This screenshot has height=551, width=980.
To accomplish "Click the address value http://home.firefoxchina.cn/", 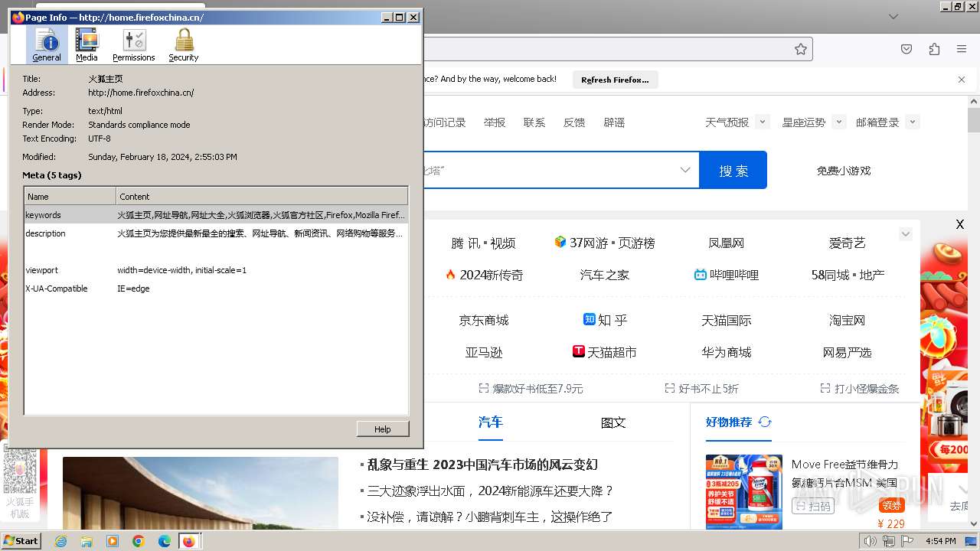I will 141,93.
